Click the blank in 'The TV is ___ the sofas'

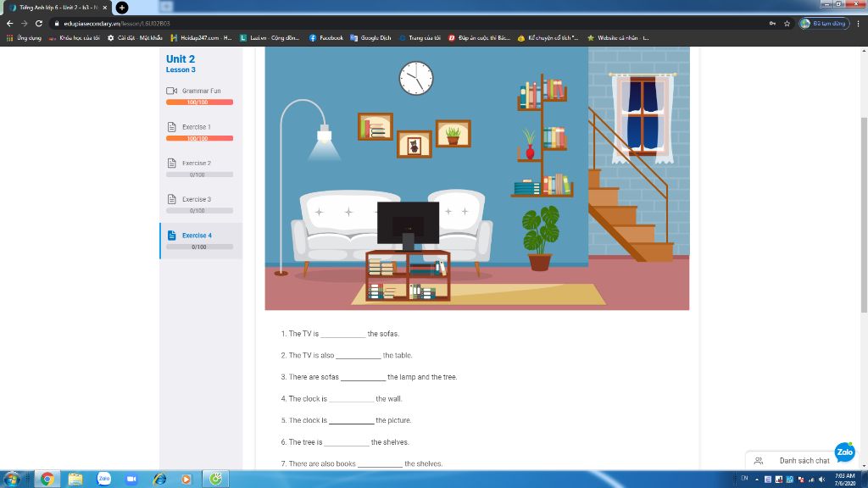tap(343, 334)
